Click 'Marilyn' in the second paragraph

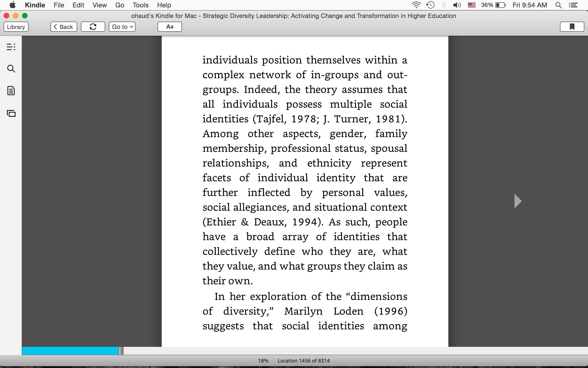click(x=303, y=311)
